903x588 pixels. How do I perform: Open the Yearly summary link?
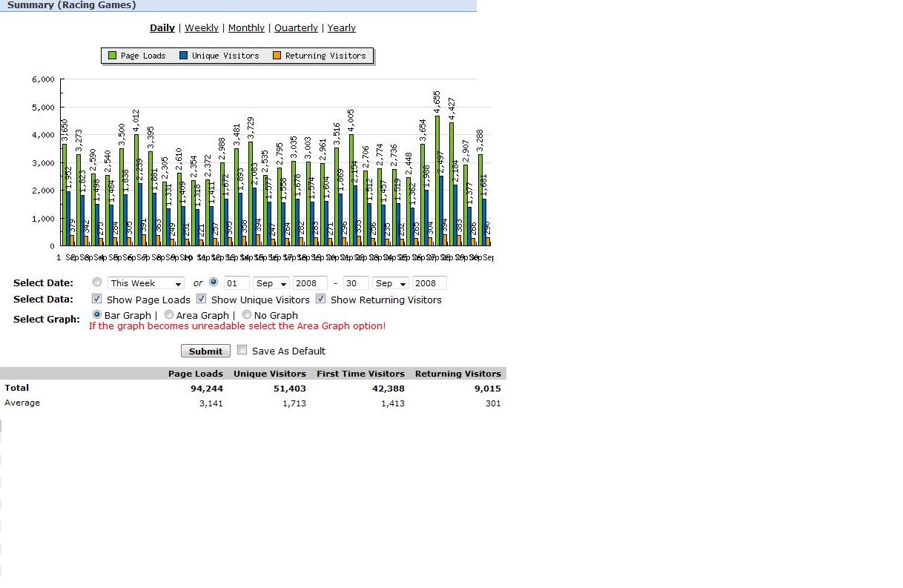(x=342, y=27)
